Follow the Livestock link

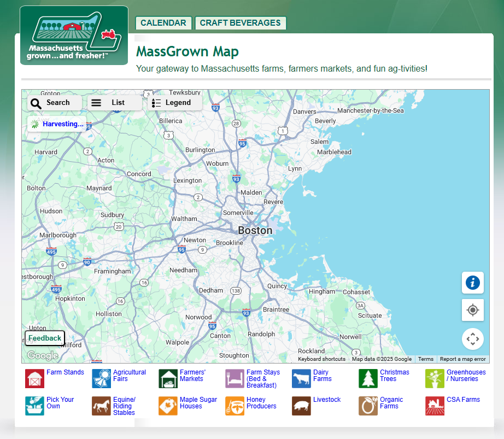pos(327,400)
